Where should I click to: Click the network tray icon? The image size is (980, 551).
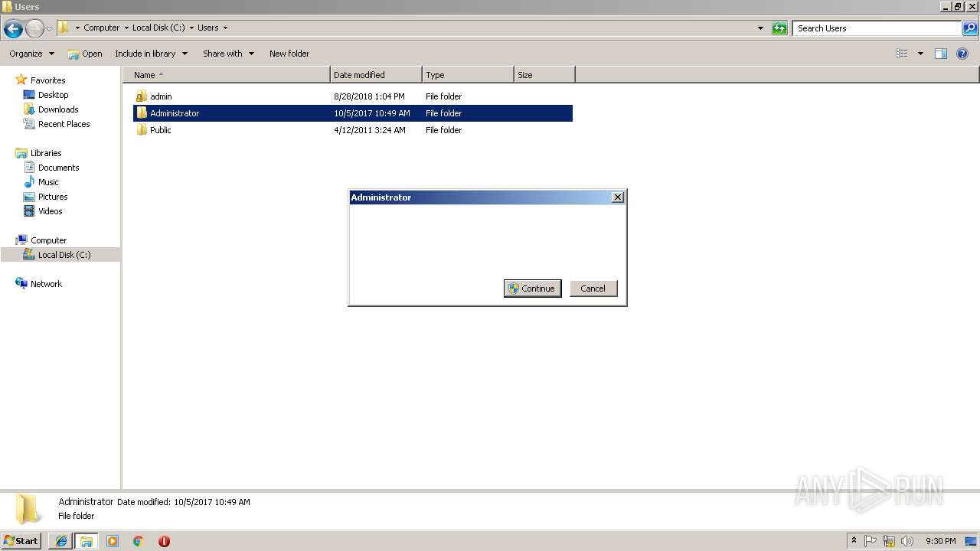click(889, 541)
